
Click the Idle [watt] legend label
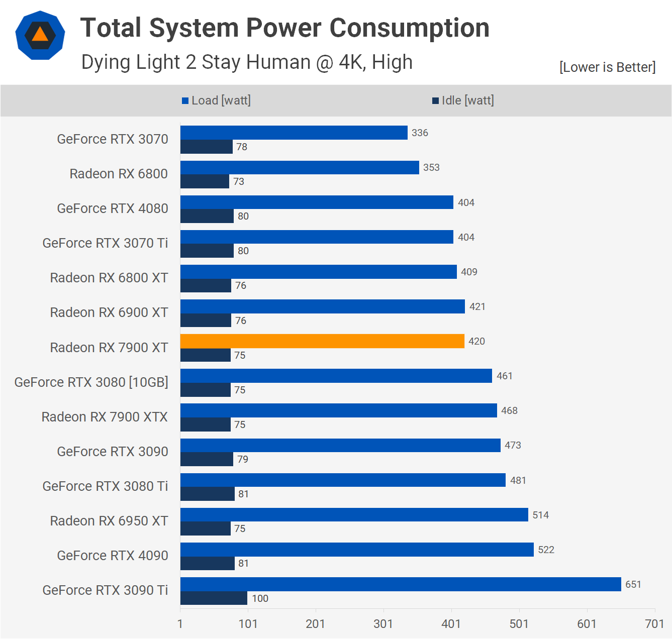click(467, 100)
